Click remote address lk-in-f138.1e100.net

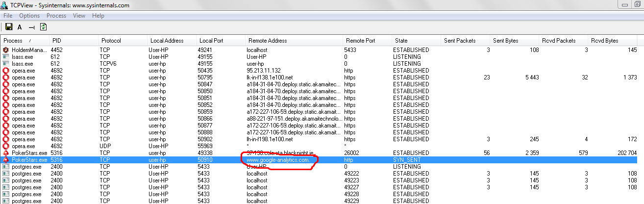click(x=270, y=77)
